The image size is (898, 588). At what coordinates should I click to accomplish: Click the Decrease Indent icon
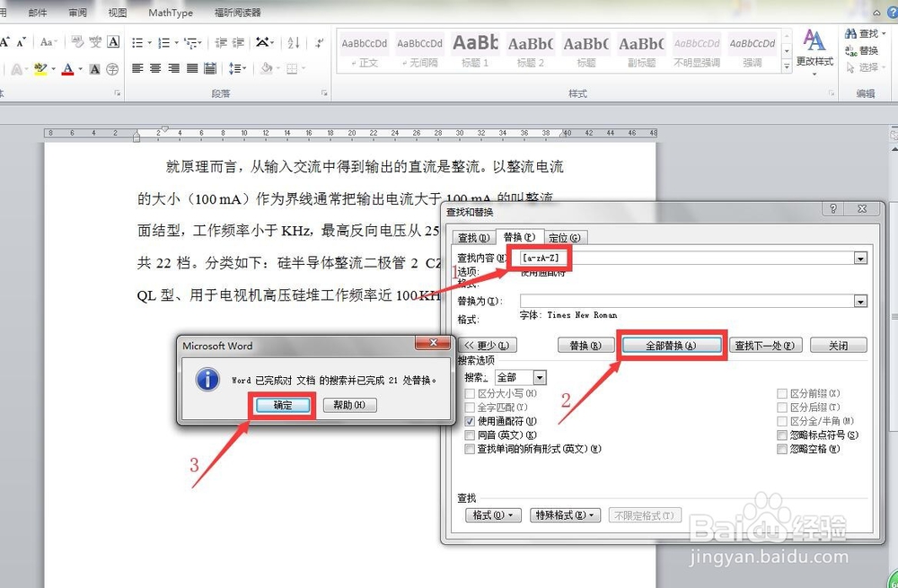(x=221, y=43)
